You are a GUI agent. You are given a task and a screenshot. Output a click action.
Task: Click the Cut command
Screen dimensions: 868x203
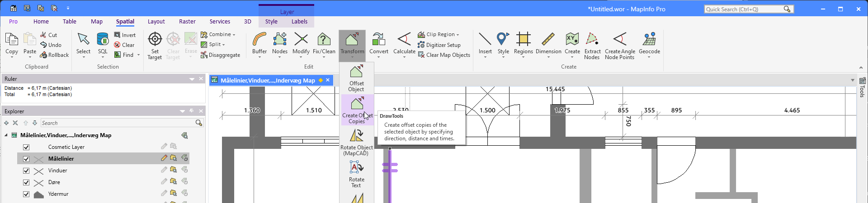coord(48,35)
